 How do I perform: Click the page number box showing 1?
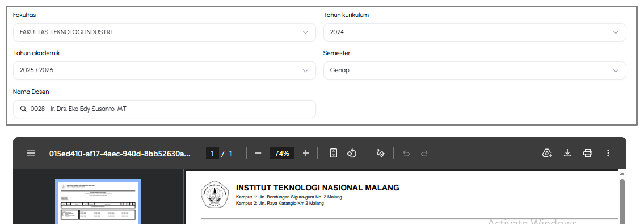point(212,153)
